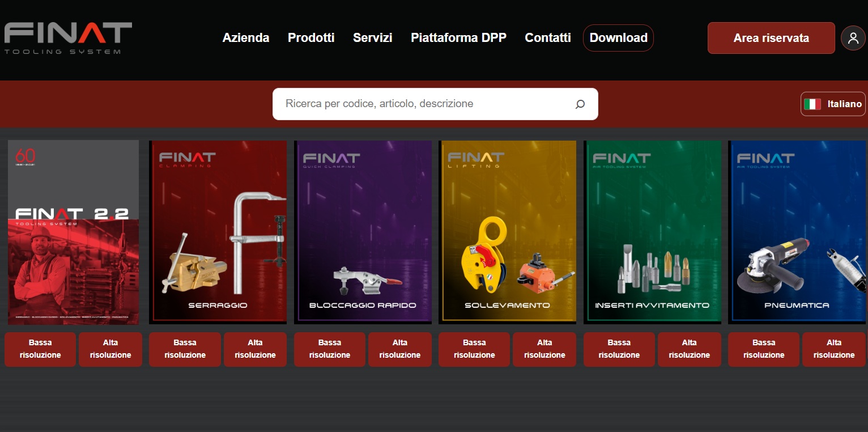Viewport: 868px width, 432px height.
Task: Download Pneumatica catalog in Alta risoluzione
Action: (834, 349)
